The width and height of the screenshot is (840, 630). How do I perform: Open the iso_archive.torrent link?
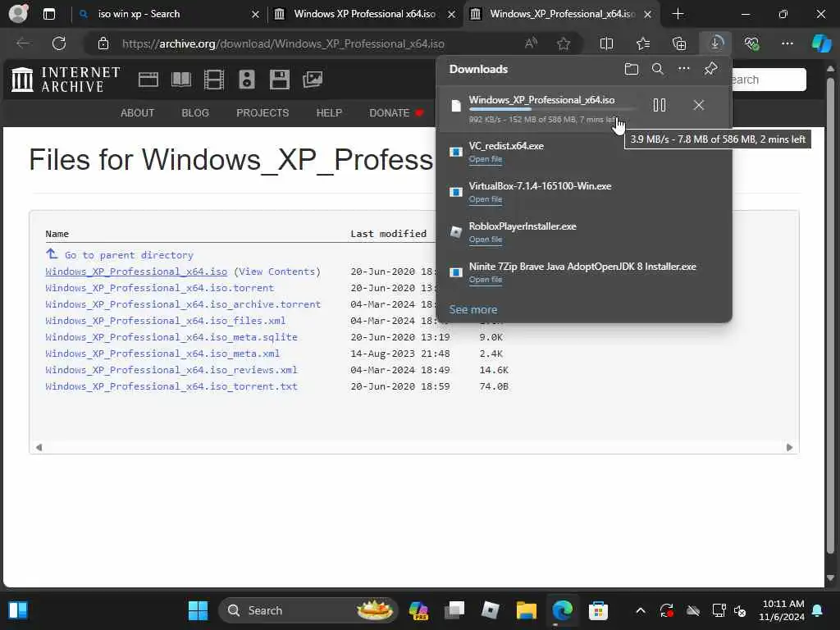(x=183, y=304)
